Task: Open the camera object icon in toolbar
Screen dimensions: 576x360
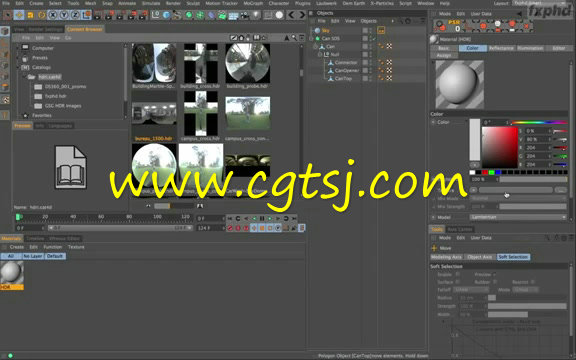Action: point(244,15)
